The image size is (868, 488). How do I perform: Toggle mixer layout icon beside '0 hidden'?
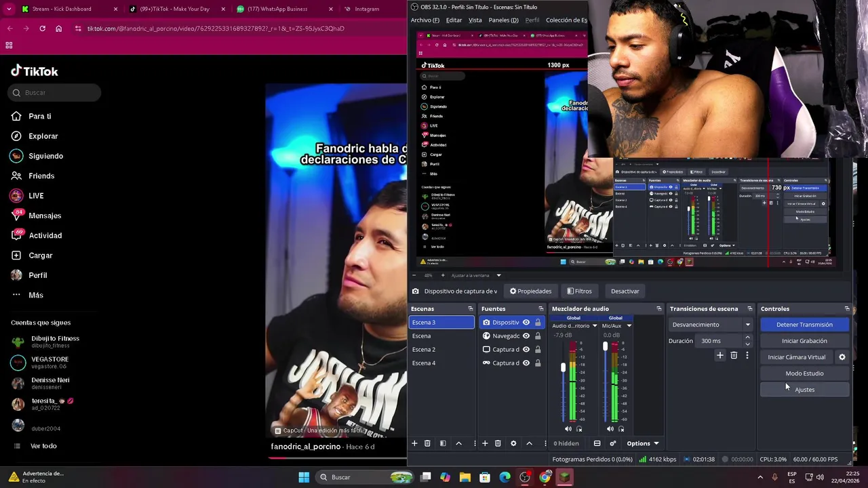point(597,443)
